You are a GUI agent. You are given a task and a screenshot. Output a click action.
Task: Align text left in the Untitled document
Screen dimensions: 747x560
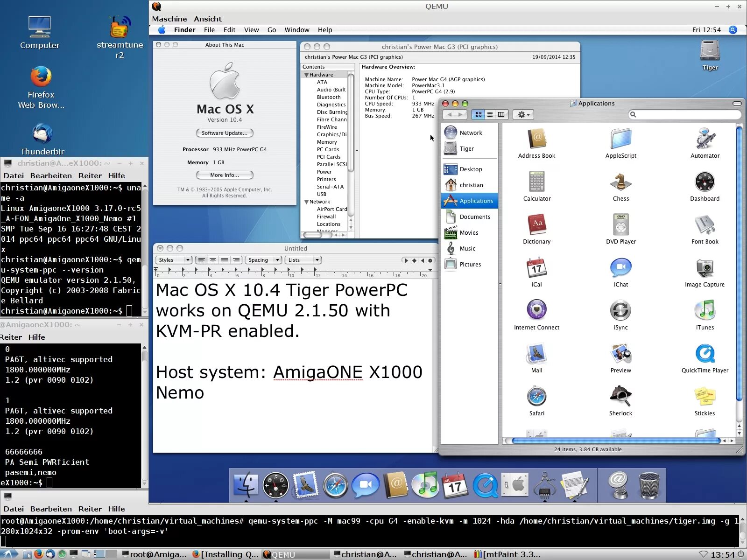click(x=201, y=260)
